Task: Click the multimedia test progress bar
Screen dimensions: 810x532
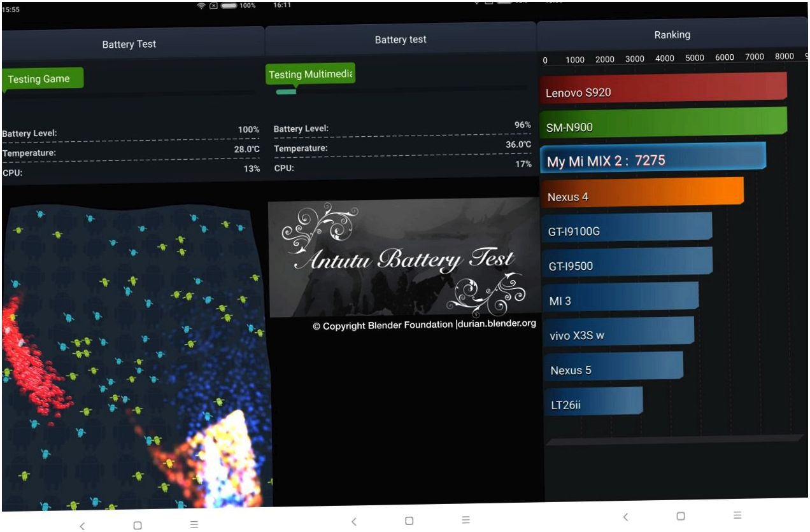Action: pos(402,91)
